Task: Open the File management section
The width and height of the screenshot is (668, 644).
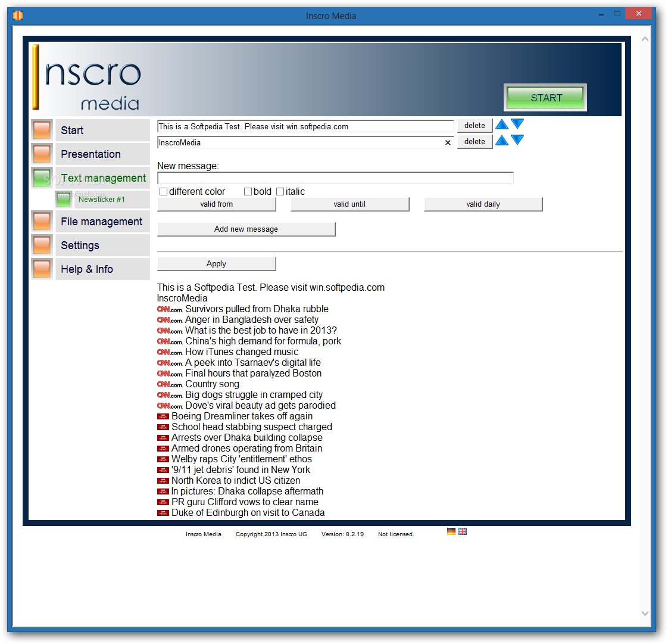Action: pos(102,221)
